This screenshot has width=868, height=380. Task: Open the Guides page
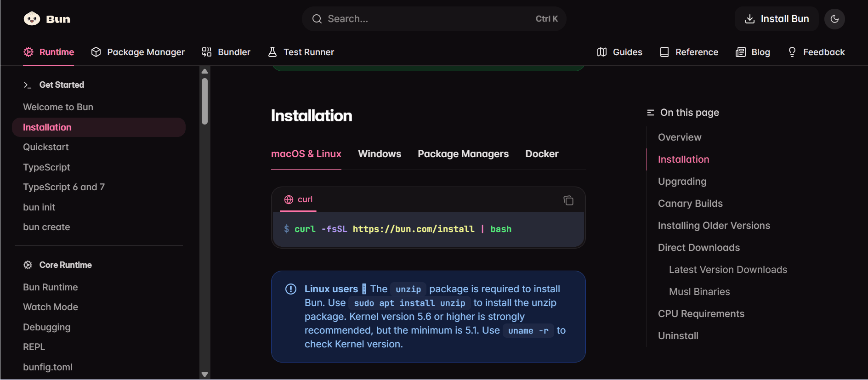(619, 52)
